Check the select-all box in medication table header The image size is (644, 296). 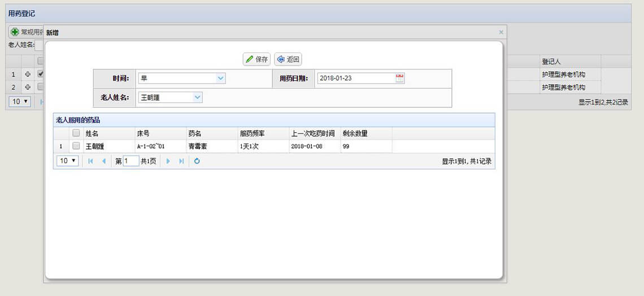tap(76, 133)
